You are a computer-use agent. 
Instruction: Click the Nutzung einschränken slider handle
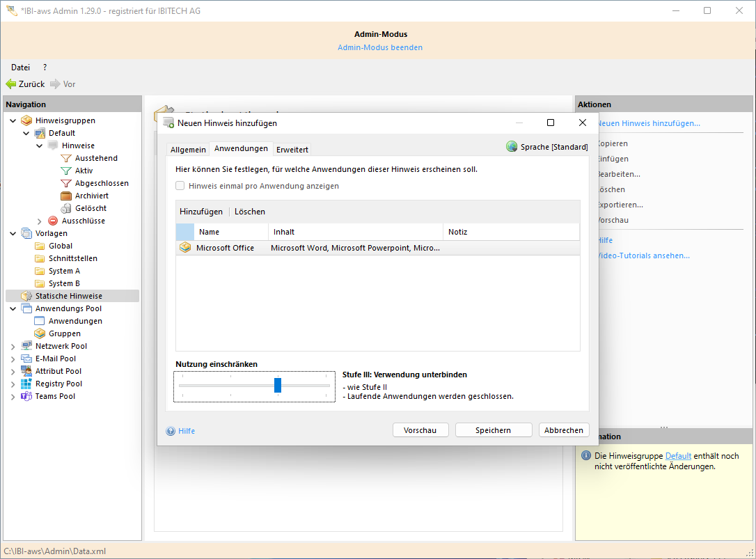(x=278, y=386)
